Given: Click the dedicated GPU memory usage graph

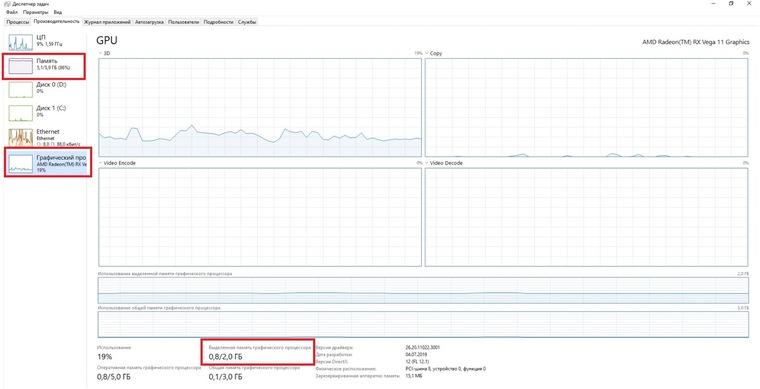Looking at the screenshot, I should pyautogui.click(x=423, y=291).
